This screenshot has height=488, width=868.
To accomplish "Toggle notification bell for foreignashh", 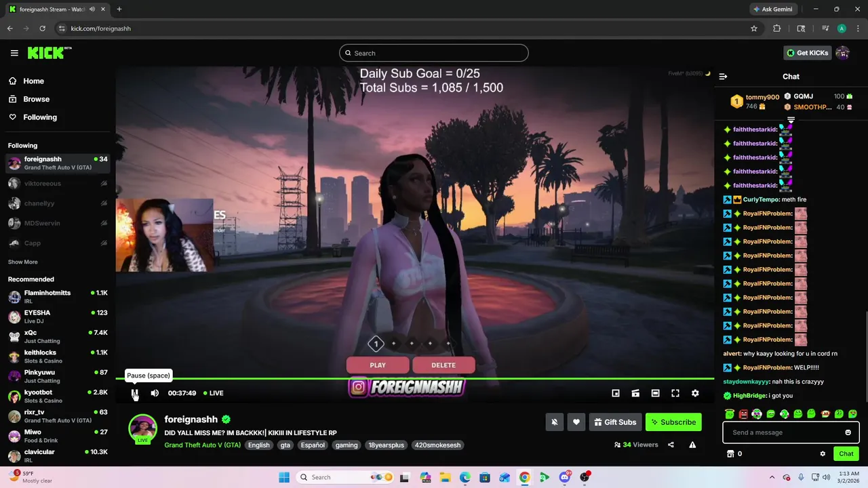I will tap(554, 422).
